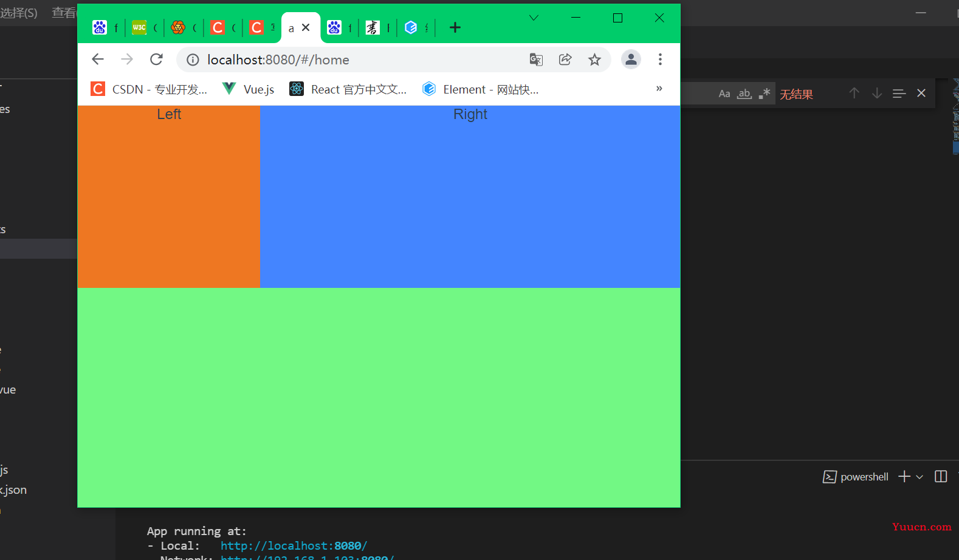Reload the localhost page
This screenshot has width=959, height=560.
point(156,60)
